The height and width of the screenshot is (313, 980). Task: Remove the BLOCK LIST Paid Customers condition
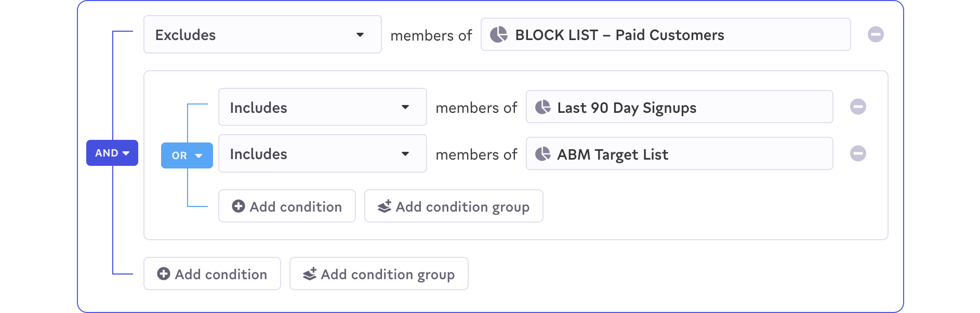(876, 35)
